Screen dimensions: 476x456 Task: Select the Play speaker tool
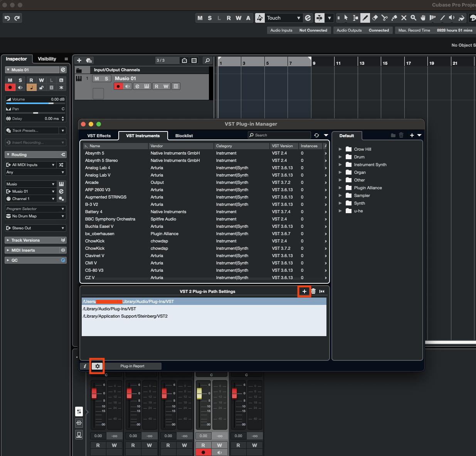(x=452, y=18)
